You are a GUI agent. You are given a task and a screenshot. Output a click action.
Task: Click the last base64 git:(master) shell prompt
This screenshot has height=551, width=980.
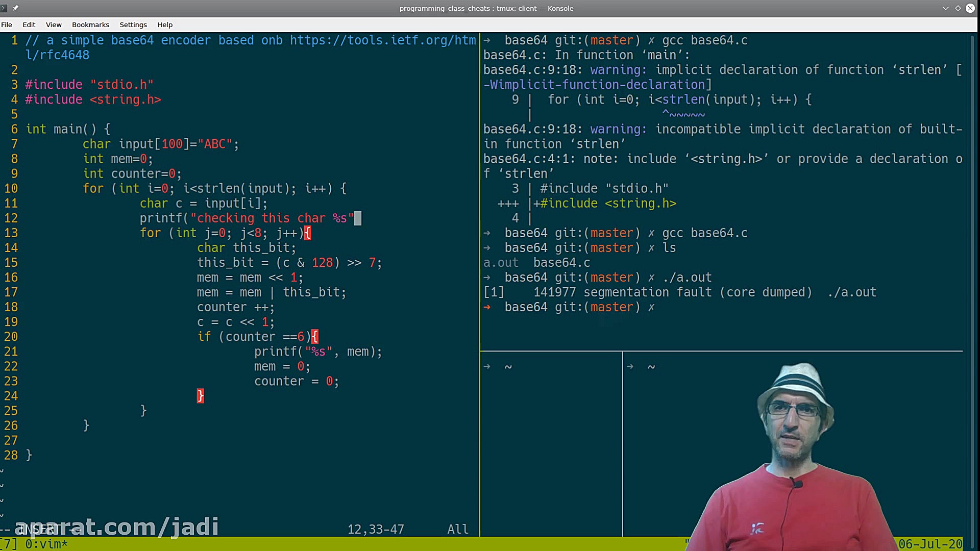click(x=572, y=307)
